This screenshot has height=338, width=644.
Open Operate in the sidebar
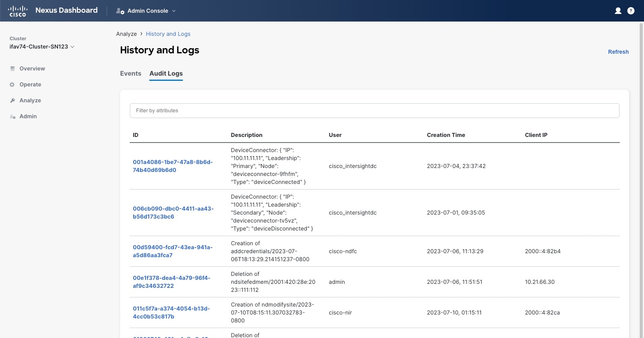click(30, 84)
